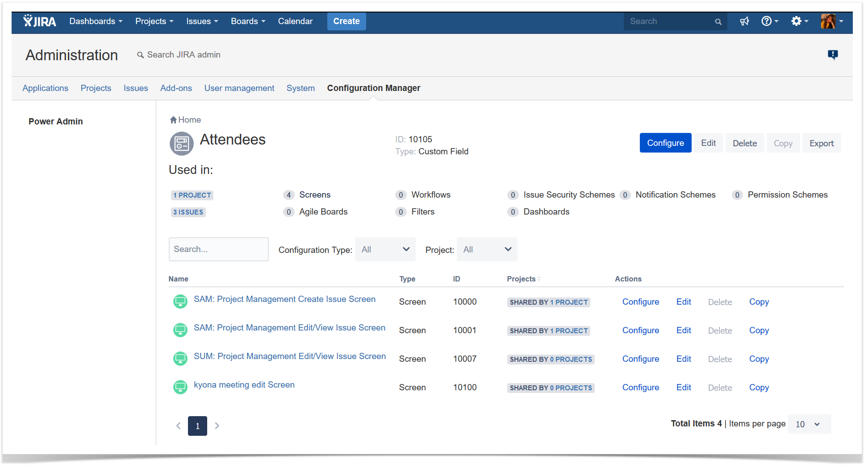Image resolution: width=868 pixels, height=467 pixels.
Task: Click the JIRA logo
Action: coord(40,21)
